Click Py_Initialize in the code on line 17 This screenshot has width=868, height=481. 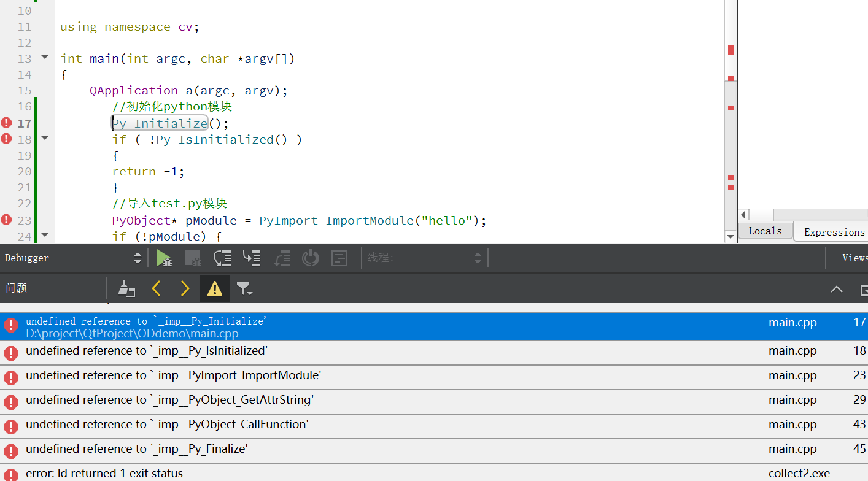[x=160, y=123]
